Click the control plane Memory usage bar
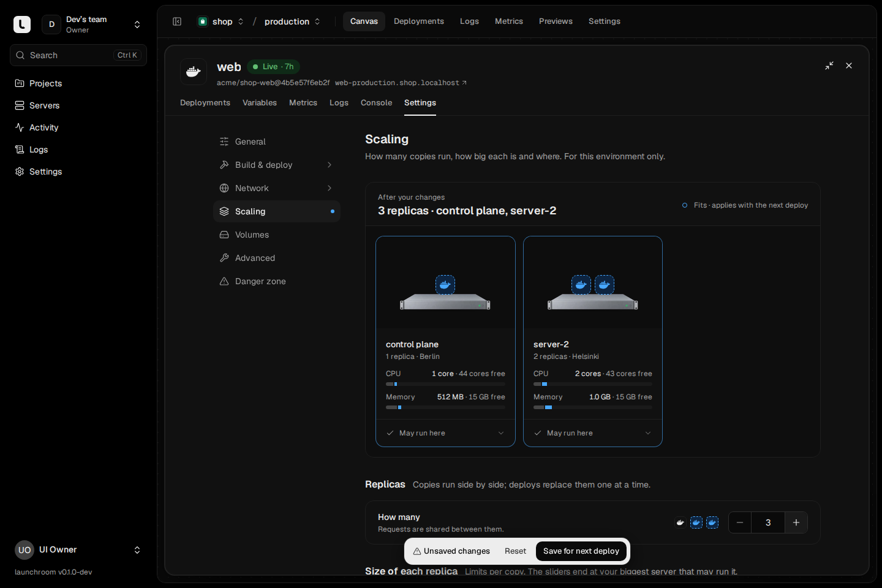Image resolution: width=882 pixels, height=588 pixels. coord(445,407)
